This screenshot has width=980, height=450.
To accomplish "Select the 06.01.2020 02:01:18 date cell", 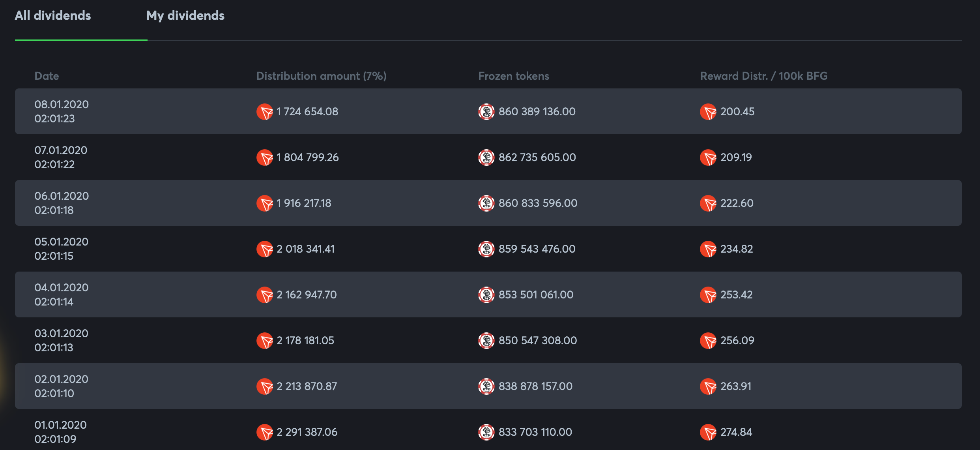I will point(62,203).
